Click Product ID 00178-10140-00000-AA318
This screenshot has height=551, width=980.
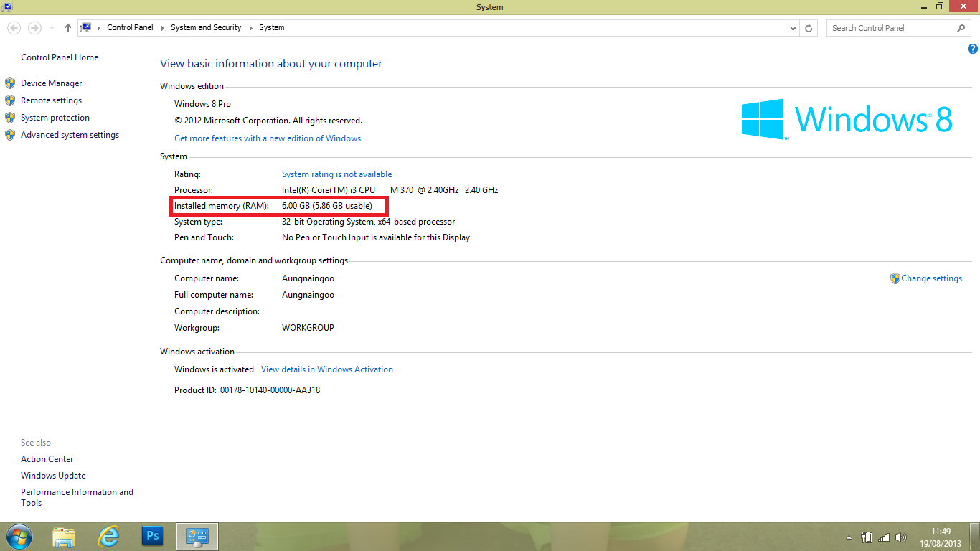click(x=248, y=390)
